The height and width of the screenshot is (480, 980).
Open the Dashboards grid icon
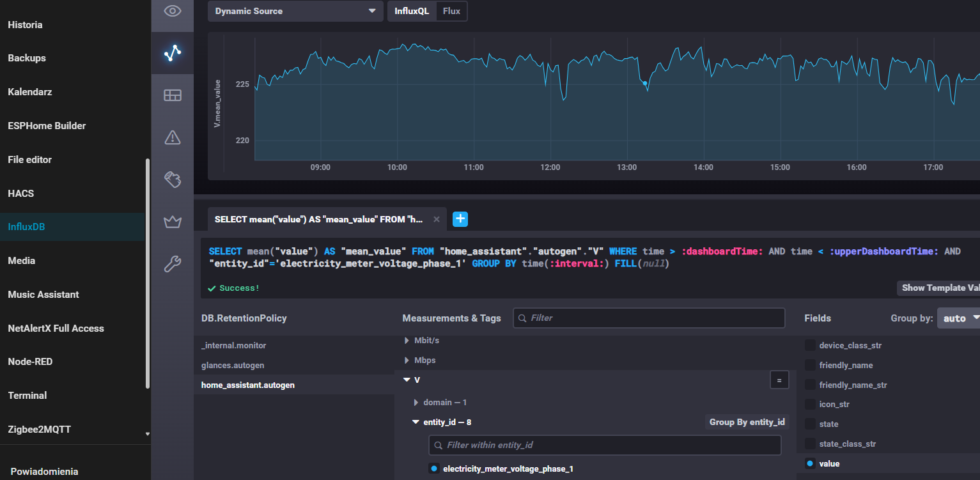click(x=172, y=95)
